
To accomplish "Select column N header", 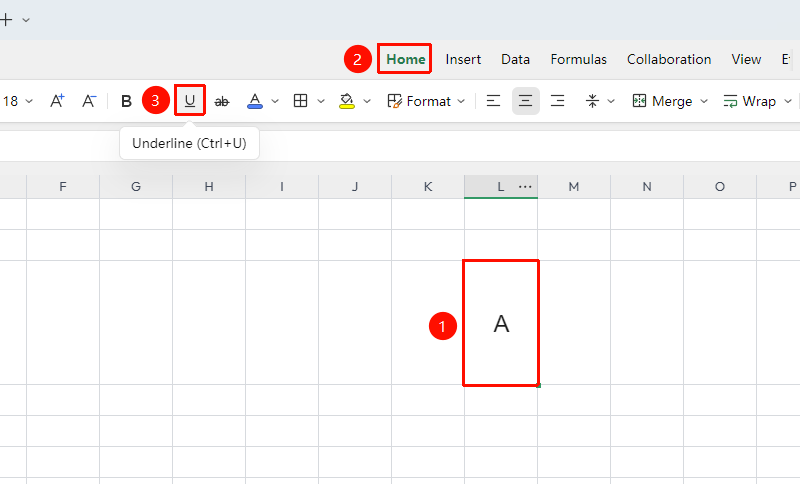I will pyautogui.click(x=646, y=187).
